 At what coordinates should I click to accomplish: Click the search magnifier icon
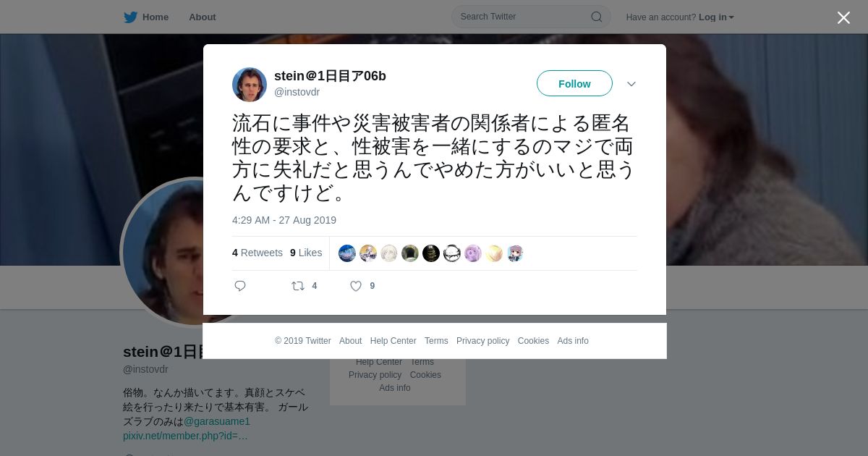[x=597, y=17]
